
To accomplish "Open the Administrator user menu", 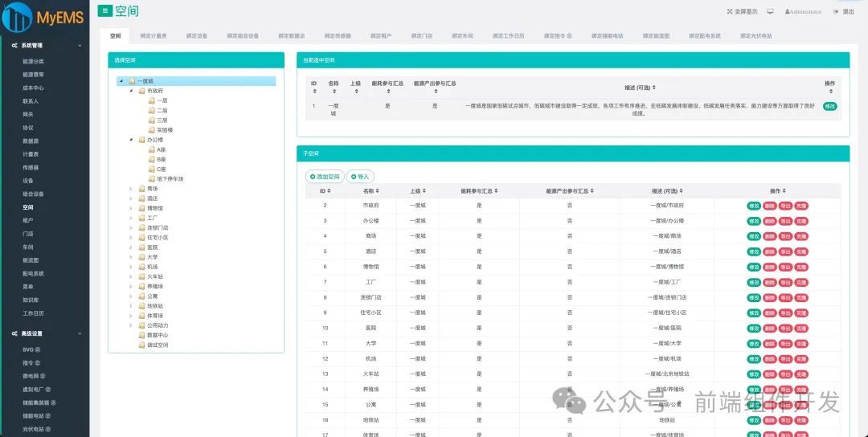I will click(803, 11).
